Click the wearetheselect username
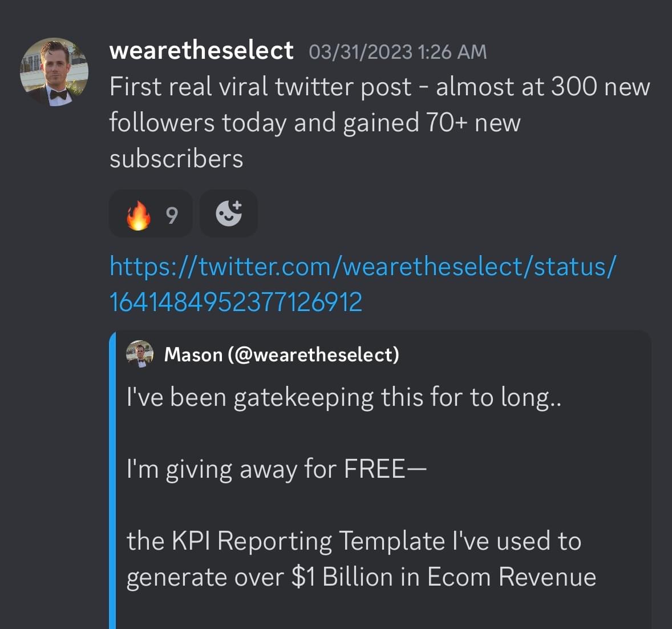Viewport: 672px width, 629px height. [x=201, y=51]
